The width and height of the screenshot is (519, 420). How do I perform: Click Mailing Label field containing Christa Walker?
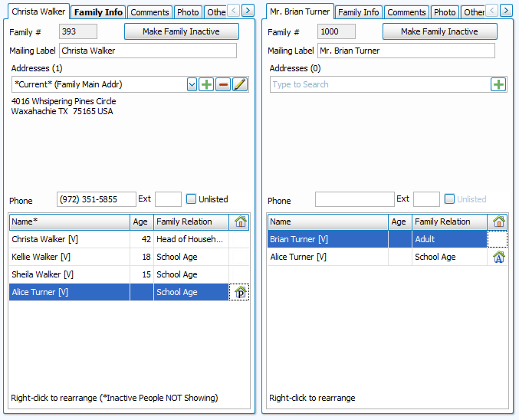(147, 51)
